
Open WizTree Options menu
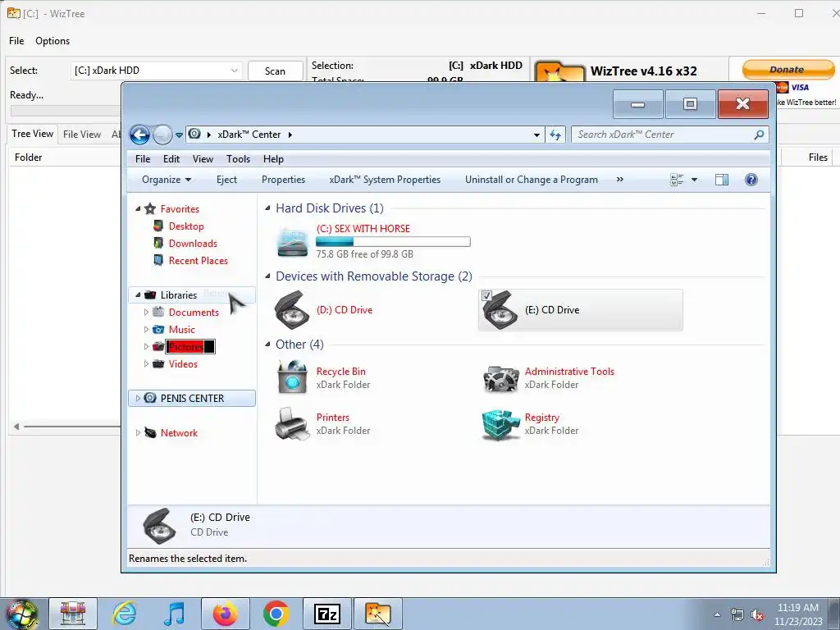[x=52, y=41]
